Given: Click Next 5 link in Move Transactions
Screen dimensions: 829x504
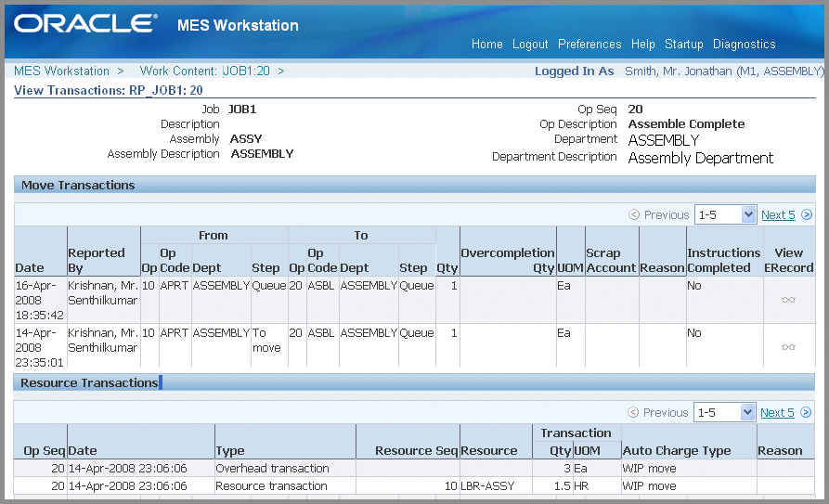Looking at the screenshot, I should 778,214.
